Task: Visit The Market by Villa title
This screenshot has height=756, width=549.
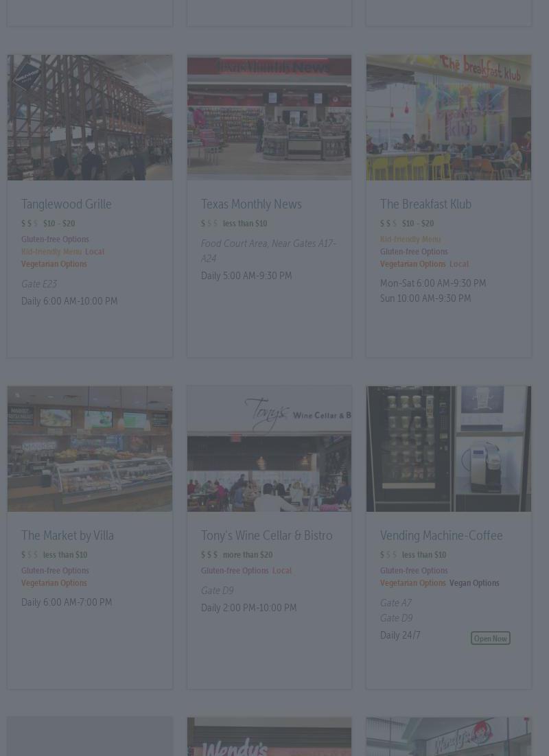Action: pos(67,536)
